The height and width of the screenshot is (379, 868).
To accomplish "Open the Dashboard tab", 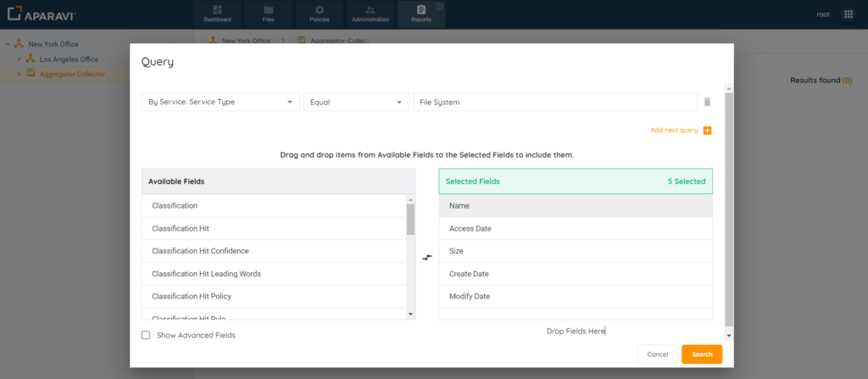I will click(x=217, y=14).
